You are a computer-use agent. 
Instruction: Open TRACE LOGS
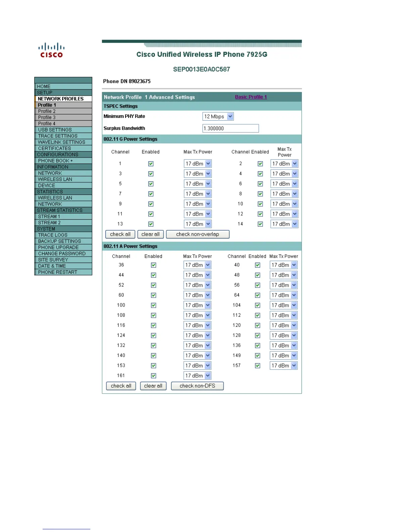pos(63,235)
